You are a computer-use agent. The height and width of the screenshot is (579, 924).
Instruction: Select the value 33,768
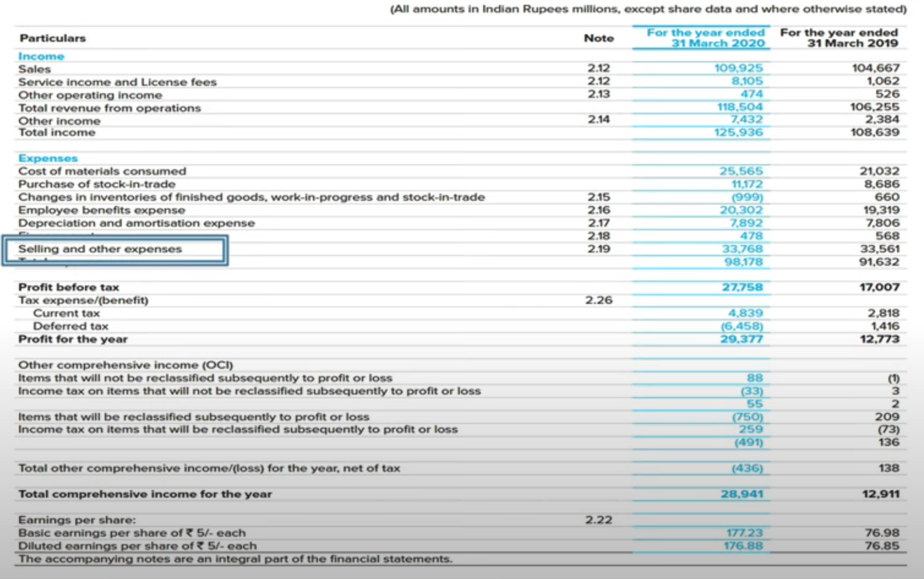(743, 249)
